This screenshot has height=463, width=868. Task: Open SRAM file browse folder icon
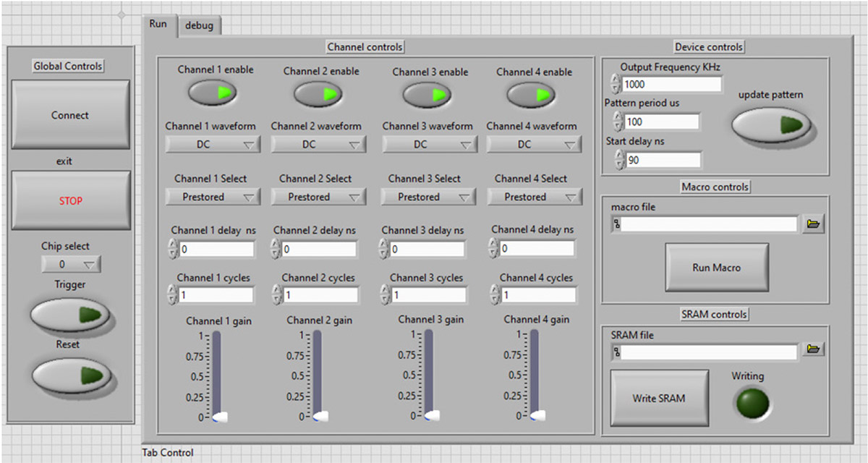coord(814,349)
